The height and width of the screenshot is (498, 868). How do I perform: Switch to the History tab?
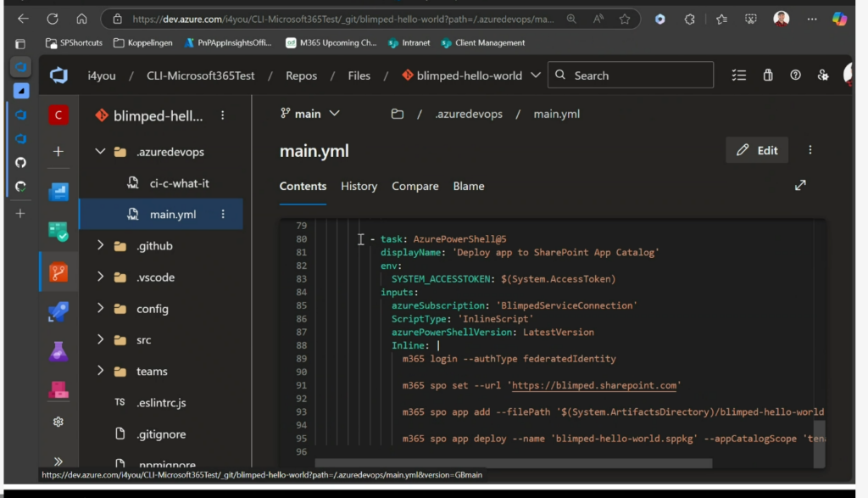pyautogui.click(x=359, y=186)
